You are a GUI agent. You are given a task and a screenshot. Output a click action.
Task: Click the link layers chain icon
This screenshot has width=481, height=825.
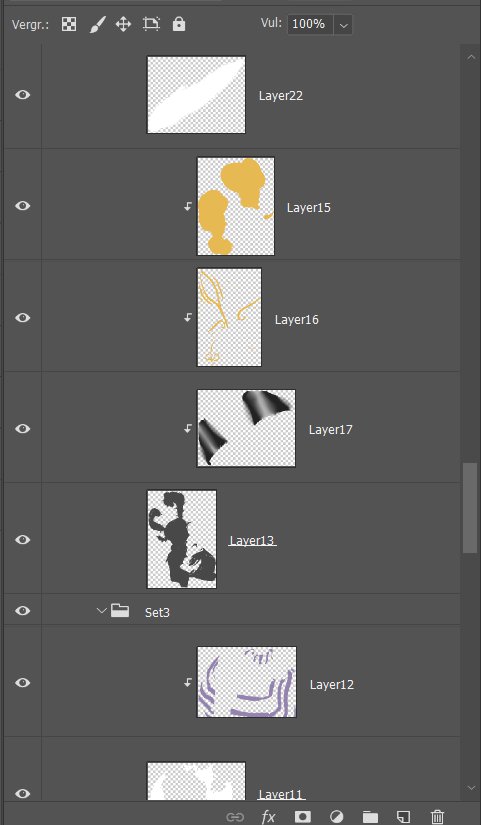[x=235, y=817]
